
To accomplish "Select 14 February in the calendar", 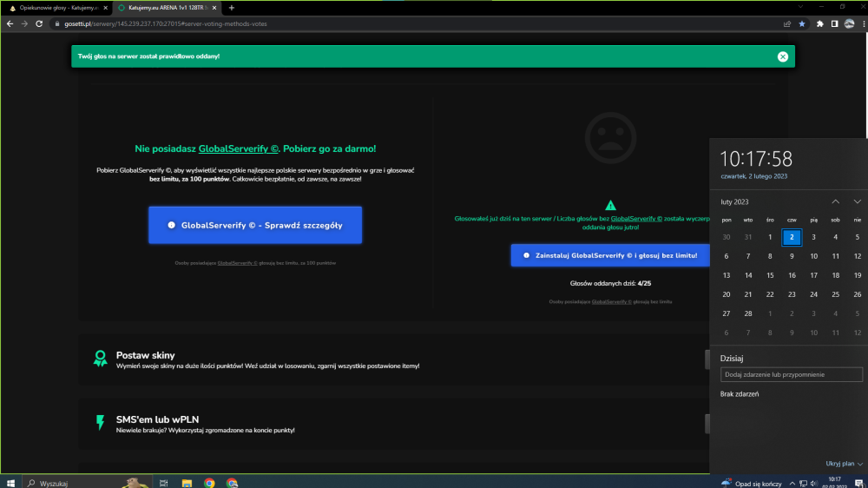I will tap(748, 275).
